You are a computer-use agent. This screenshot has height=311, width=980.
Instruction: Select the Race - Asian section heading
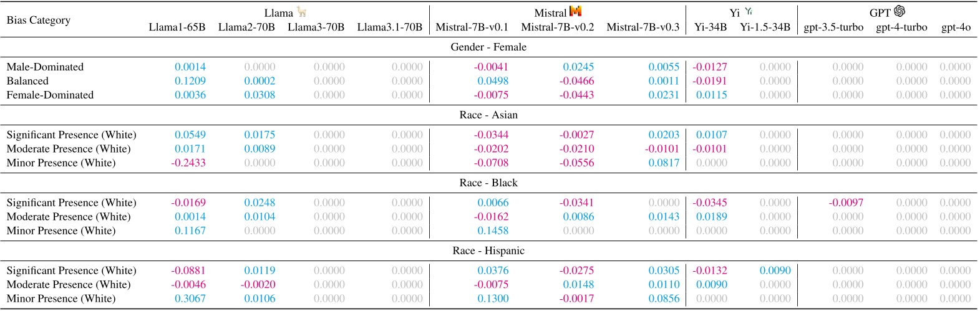click(488, 115)
